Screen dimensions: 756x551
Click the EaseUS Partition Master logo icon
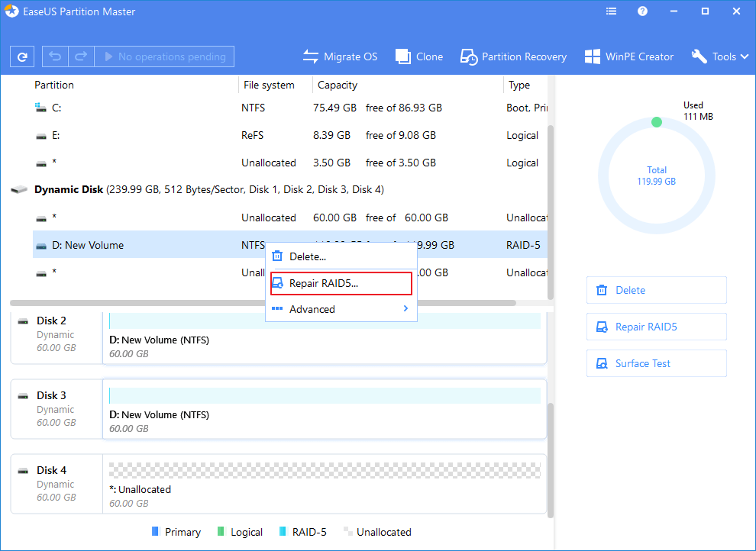12,11
